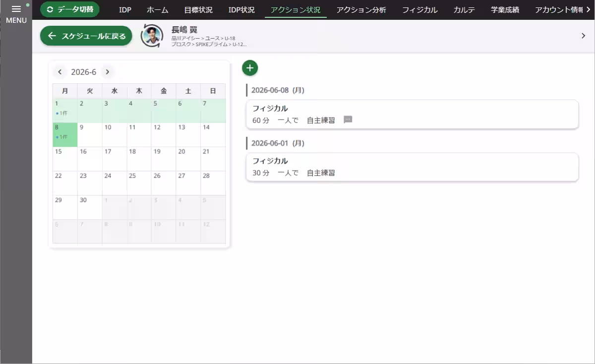The height and width of the screenshot is (364, 595).
Task: Go to the 学業成績 tab
Action: pos(505,10)
